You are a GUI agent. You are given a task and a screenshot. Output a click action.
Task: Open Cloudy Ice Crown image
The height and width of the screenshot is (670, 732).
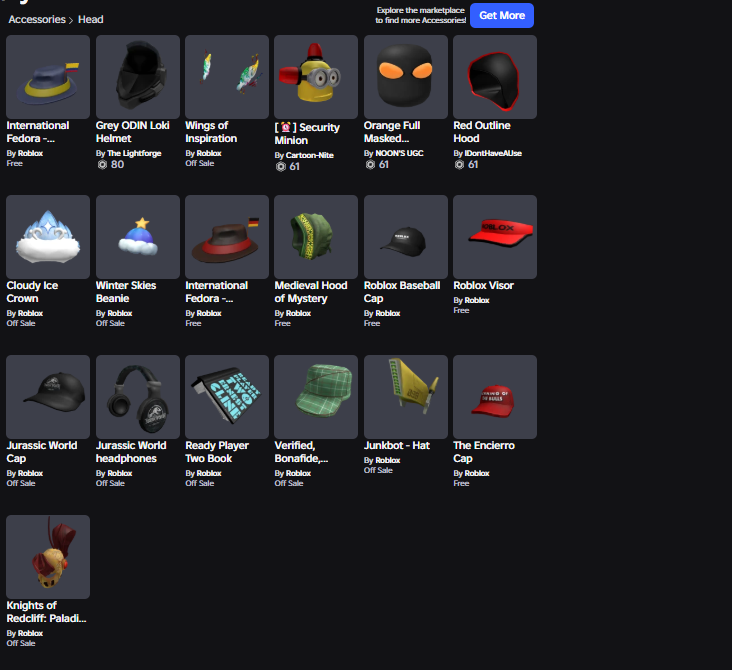tap(48, 237)
